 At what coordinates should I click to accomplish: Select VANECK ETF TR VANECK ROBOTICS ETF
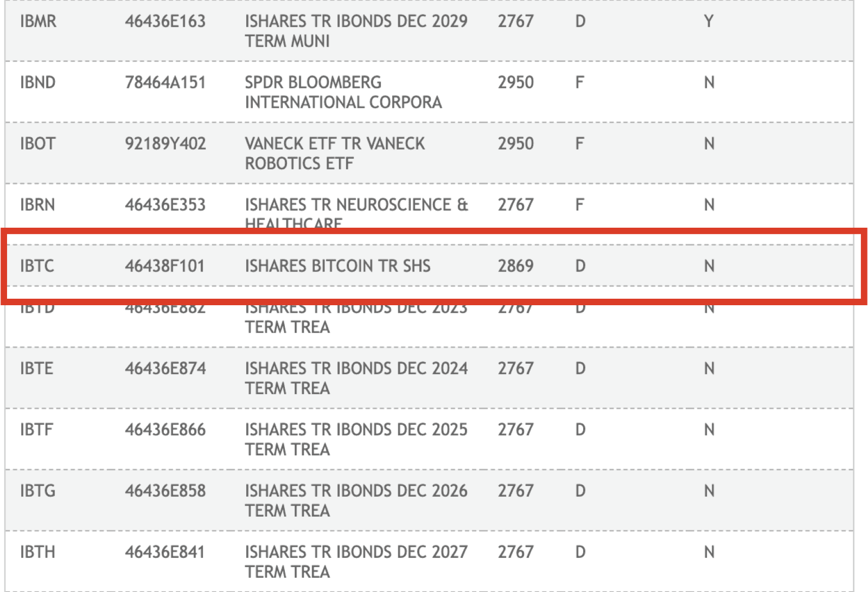(x=335, y=153)
